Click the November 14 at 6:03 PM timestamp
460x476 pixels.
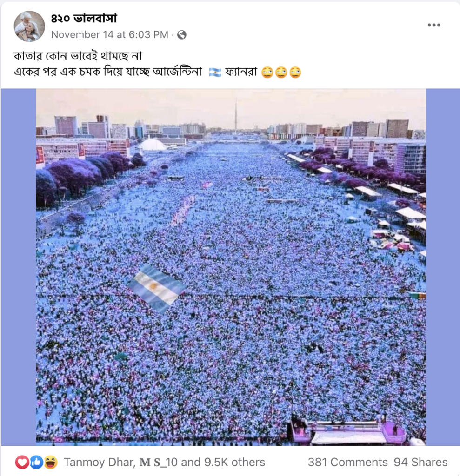[110, 34]
